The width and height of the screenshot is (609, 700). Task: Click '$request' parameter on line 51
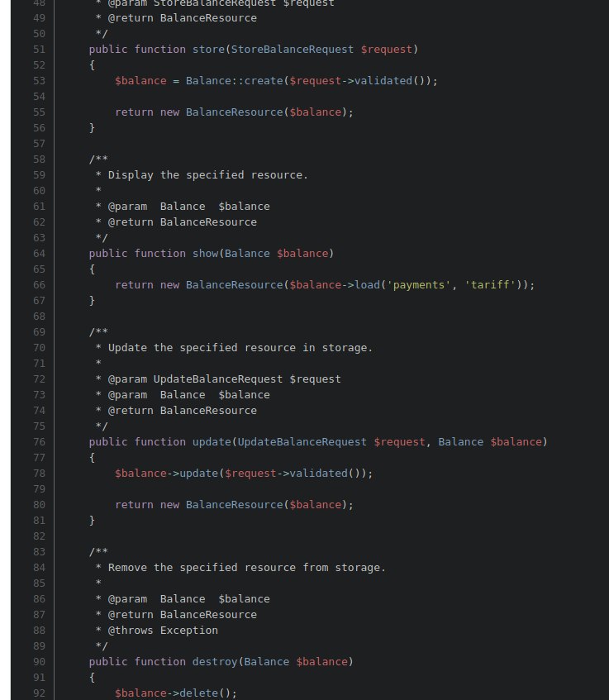pyautogui.click(x=386, y=50)
